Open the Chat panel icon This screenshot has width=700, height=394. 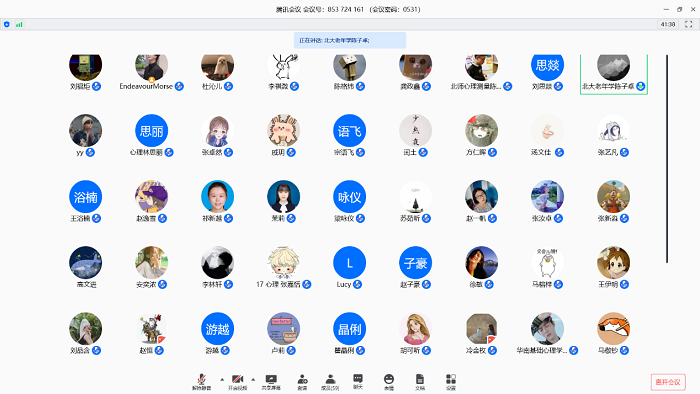click(x=358, y=382)
